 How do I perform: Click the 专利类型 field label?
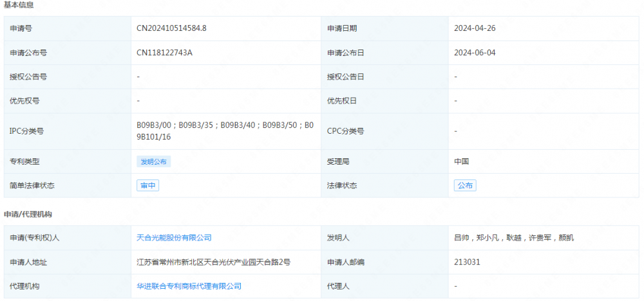[x=24, y=161]
